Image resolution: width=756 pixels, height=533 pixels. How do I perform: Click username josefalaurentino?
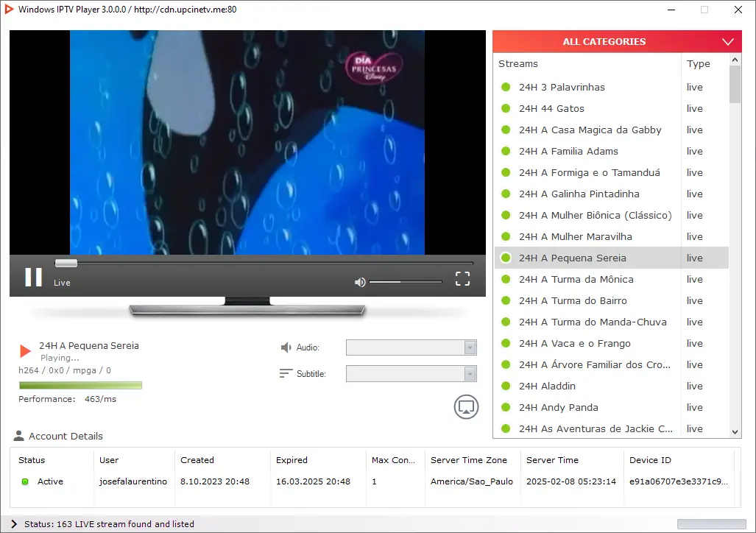coord(133,481)
